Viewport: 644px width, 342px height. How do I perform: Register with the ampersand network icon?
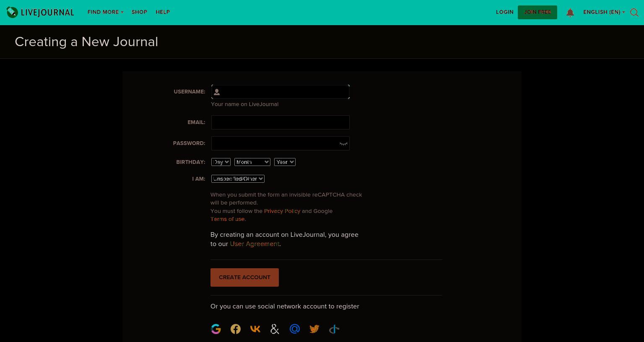click(x=275, y=329)
